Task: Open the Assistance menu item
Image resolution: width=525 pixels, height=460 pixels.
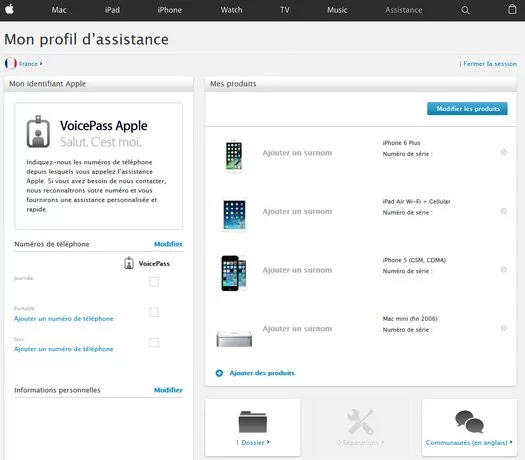Action: pos(403,10)
